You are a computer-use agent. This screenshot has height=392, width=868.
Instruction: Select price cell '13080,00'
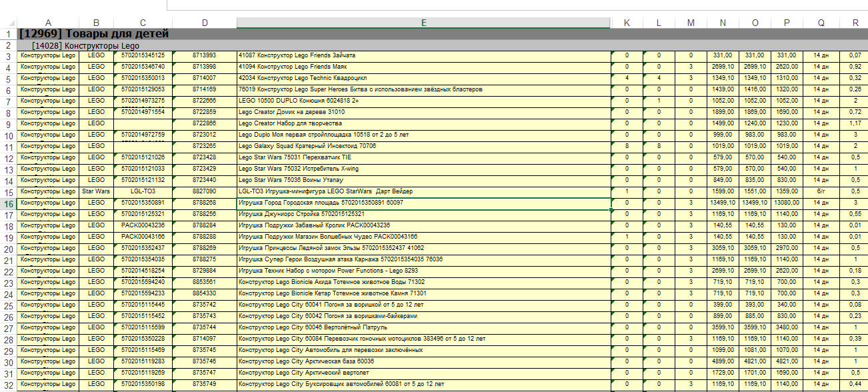click(787, 203)
